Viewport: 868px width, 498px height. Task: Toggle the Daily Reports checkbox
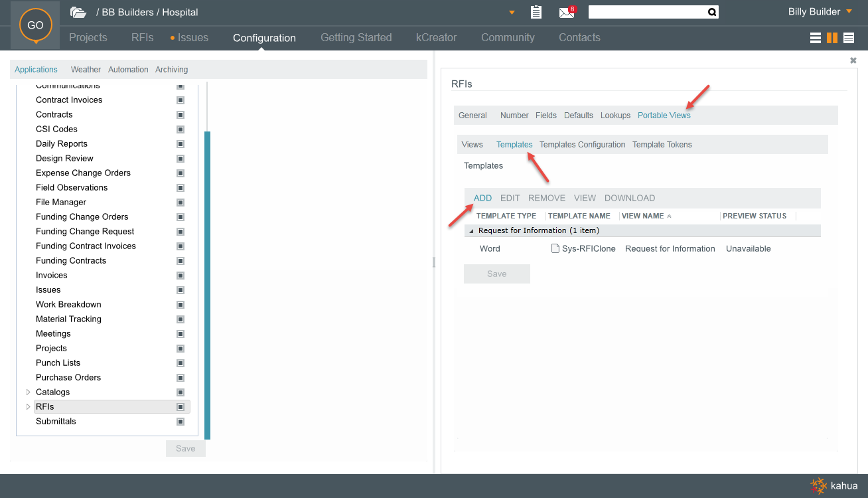coord(181,144)
